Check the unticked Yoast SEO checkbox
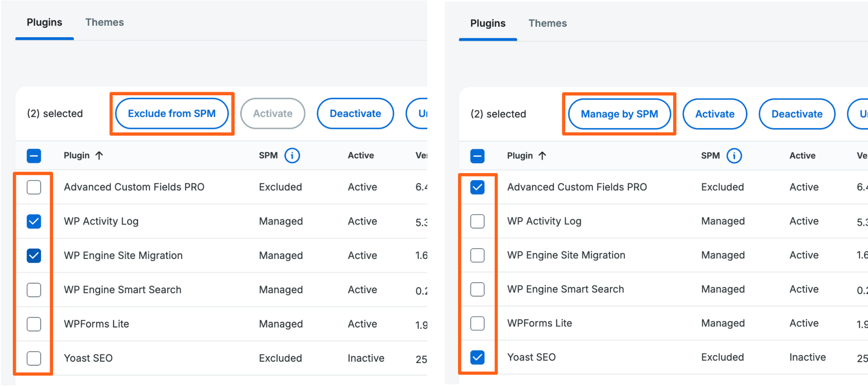Viewport: 868px width, 387px height. pyautogui.click(x=34, y=358)
